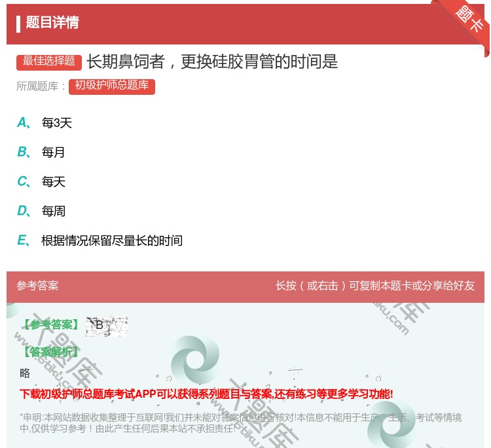Click the answer image showing B
Image resolution: width=491 pixels, height=448 pixels.
click(107, 326)
